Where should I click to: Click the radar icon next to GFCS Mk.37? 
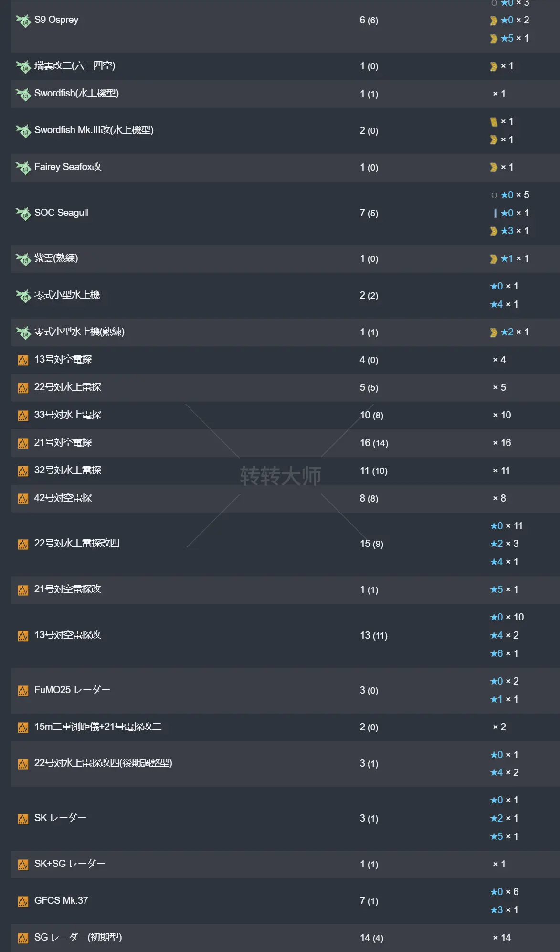23,901
